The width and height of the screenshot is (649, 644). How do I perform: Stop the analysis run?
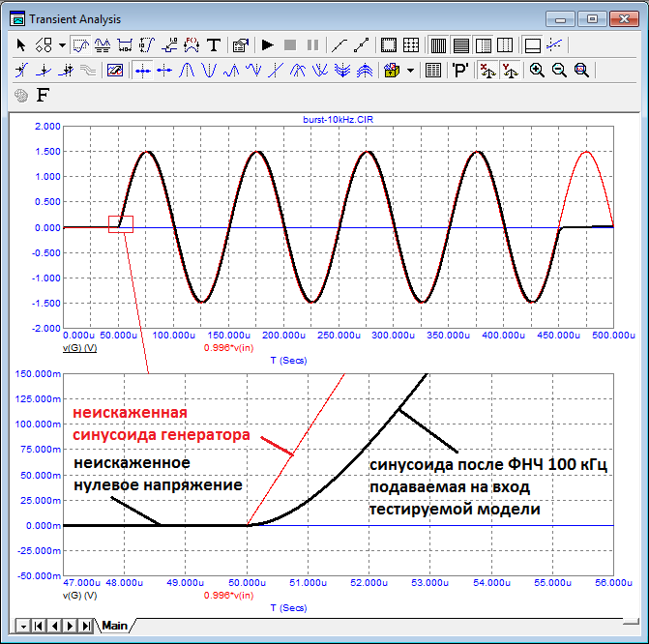tap(290, 44)
